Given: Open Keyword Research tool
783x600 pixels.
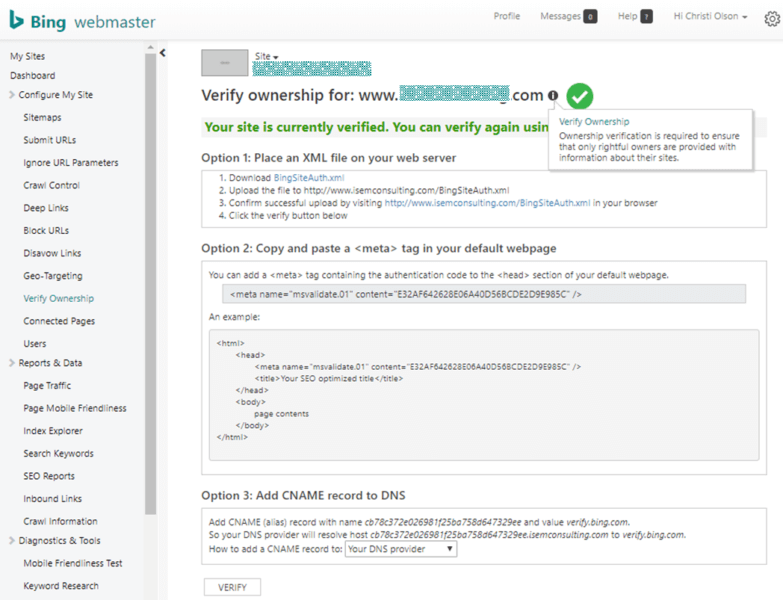Looking at the screenshot, I should coord(61,586).
